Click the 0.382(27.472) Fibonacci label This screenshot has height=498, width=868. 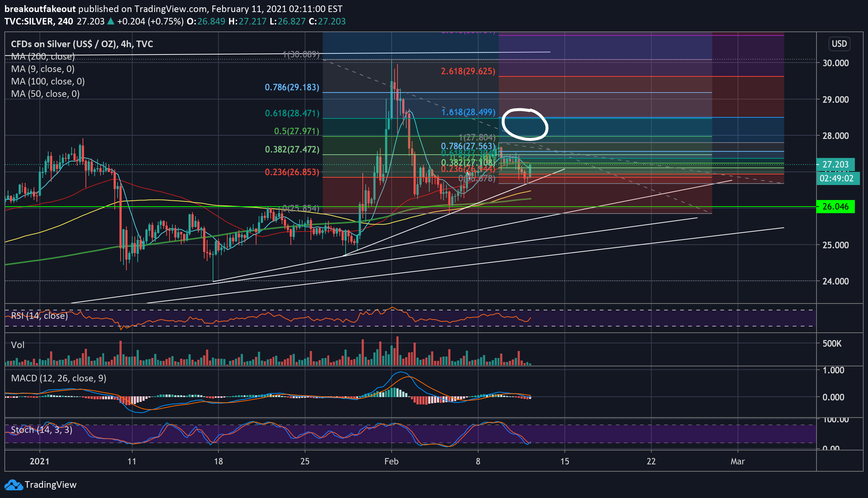click(292, 150)
